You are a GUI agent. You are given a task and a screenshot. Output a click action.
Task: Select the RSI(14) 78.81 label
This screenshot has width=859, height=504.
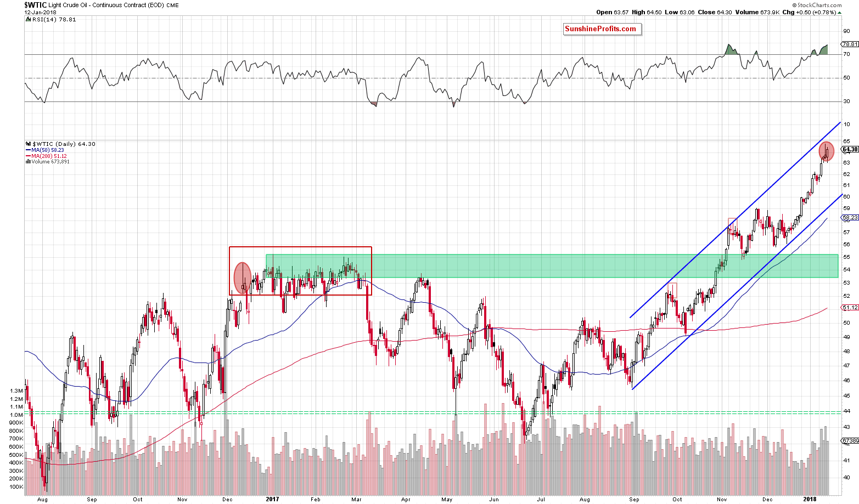(54, 19)
